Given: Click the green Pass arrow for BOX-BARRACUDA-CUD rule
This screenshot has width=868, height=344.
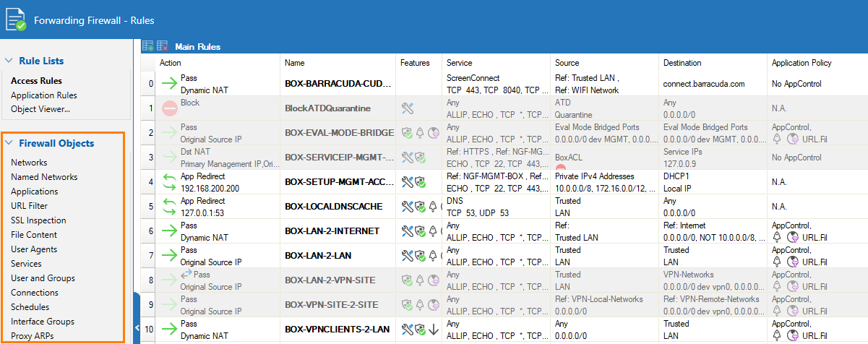Looking at the screenshot, I should (169, 84).
